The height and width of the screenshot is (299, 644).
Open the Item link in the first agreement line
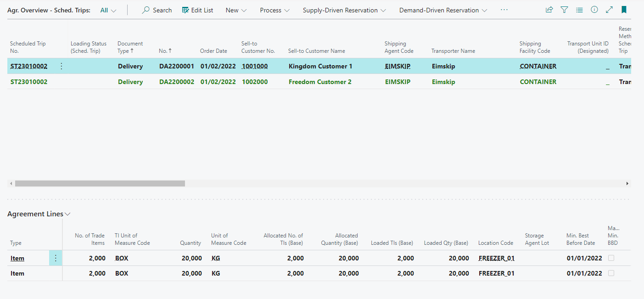coord(17,258)
